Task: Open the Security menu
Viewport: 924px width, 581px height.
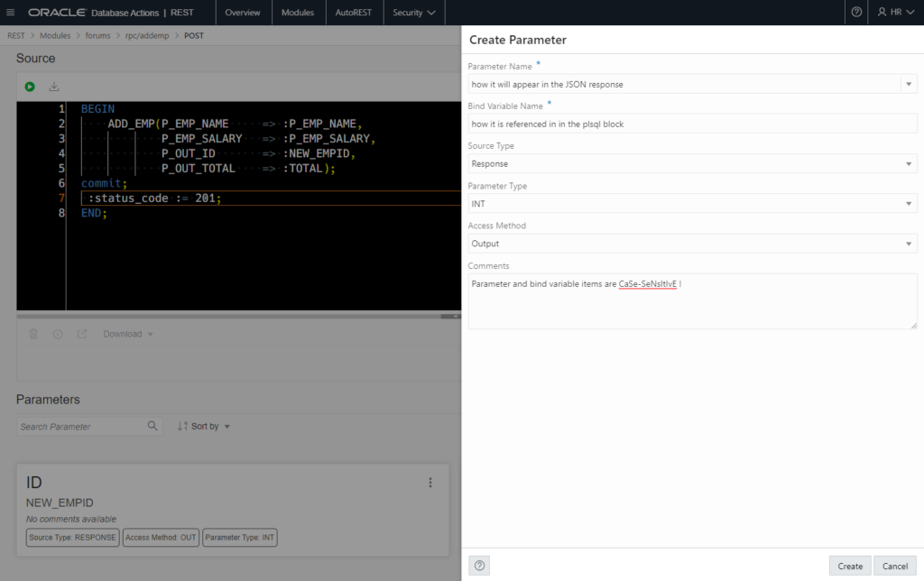Action: (x=414, y=13)
